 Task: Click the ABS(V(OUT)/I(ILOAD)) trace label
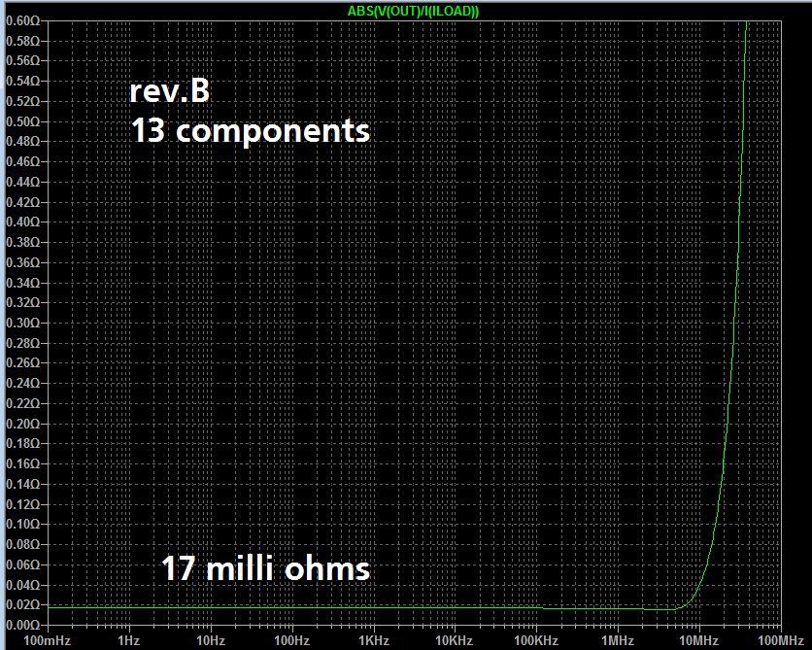click(x=413, y=12)
